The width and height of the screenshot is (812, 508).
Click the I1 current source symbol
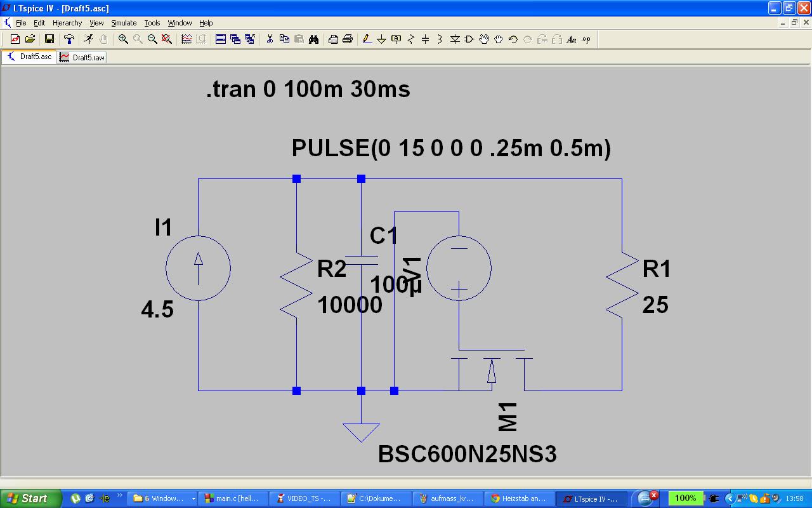coord(198,268)
